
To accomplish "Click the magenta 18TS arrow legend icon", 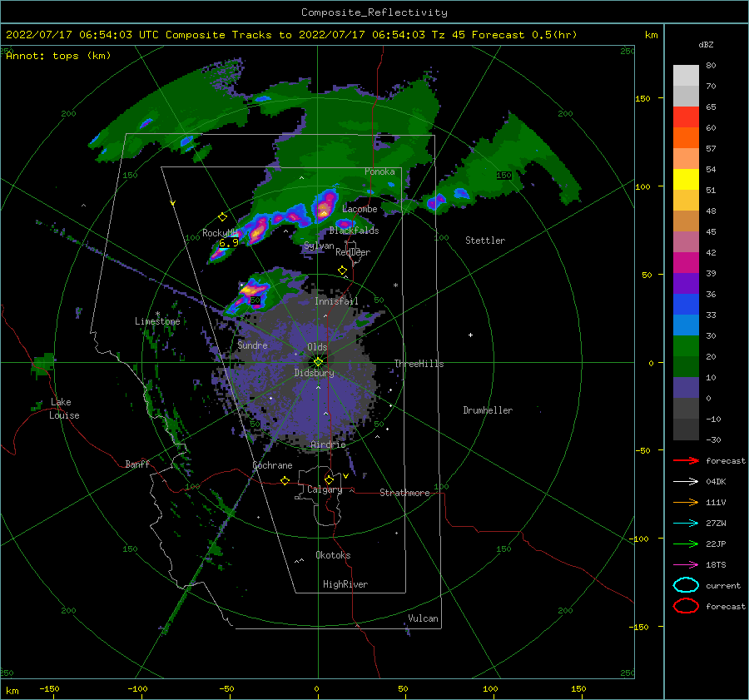I will (x=686, y=565).
